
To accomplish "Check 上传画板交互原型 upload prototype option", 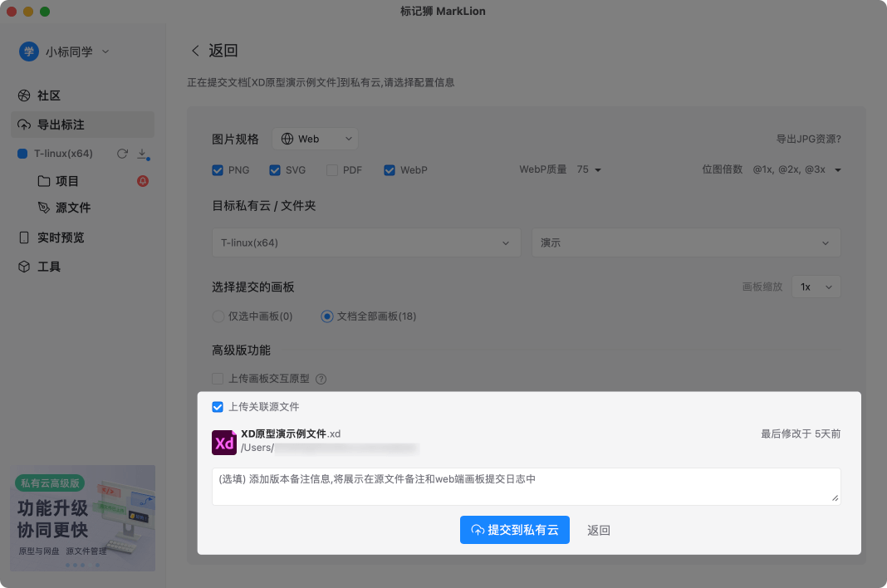I will [216, 379].
